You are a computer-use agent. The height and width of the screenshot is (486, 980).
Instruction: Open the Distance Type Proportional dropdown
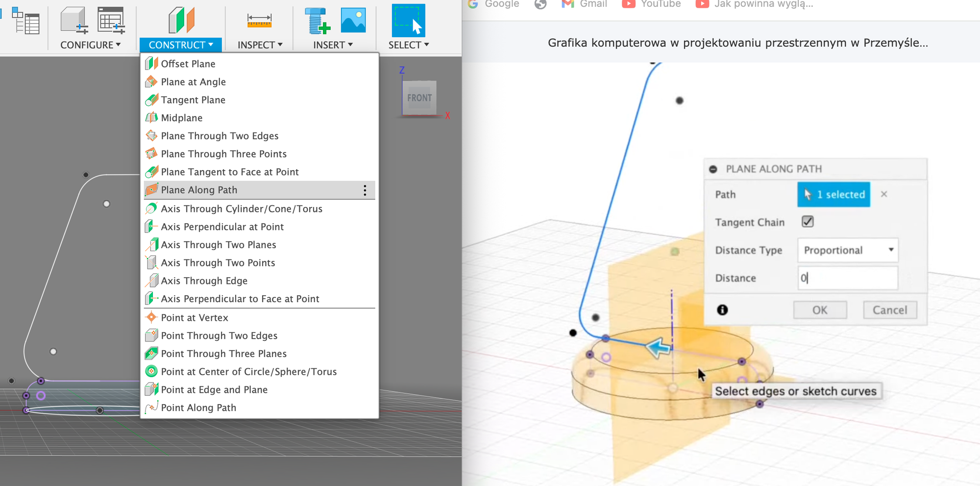(x=847, y=250)
